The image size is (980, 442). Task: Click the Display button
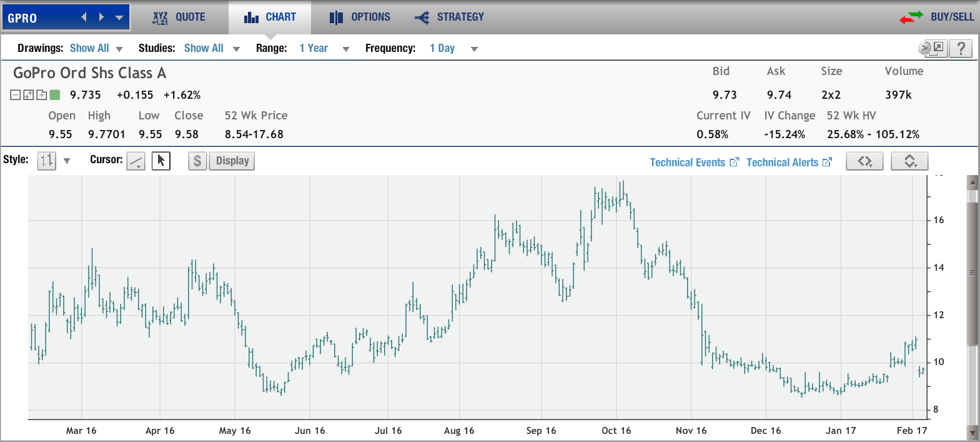tap(232, 161)
